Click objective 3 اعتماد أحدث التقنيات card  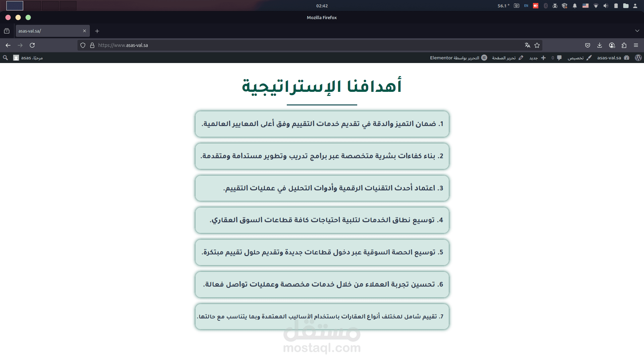click(322, 188)
